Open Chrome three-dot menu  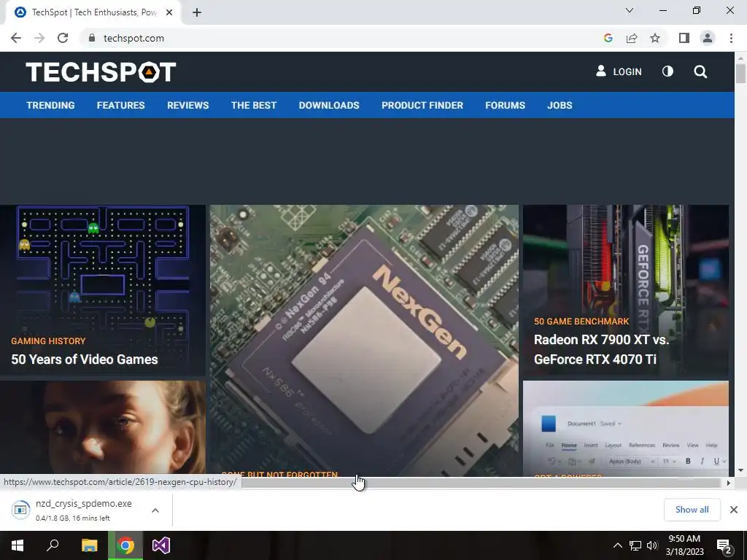pos(731,38)
